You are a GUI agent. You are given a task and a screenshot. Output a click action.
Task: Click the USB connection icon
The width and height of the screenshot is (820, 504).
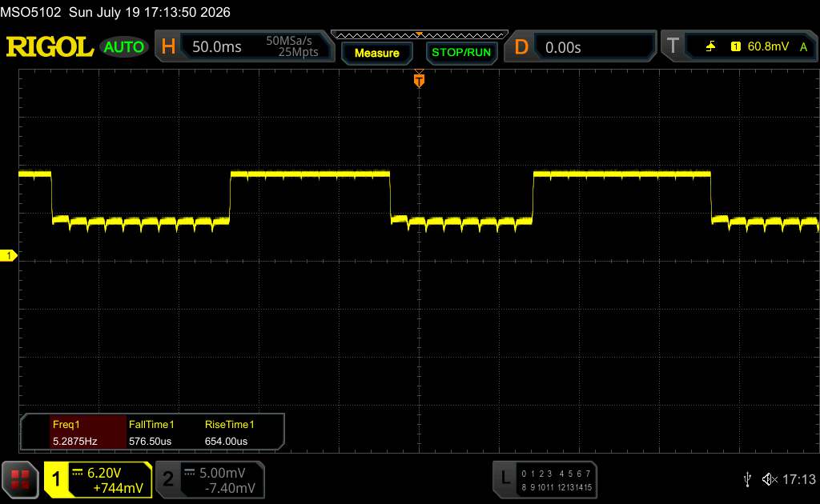pyautogui.click(x=747, y=479)
